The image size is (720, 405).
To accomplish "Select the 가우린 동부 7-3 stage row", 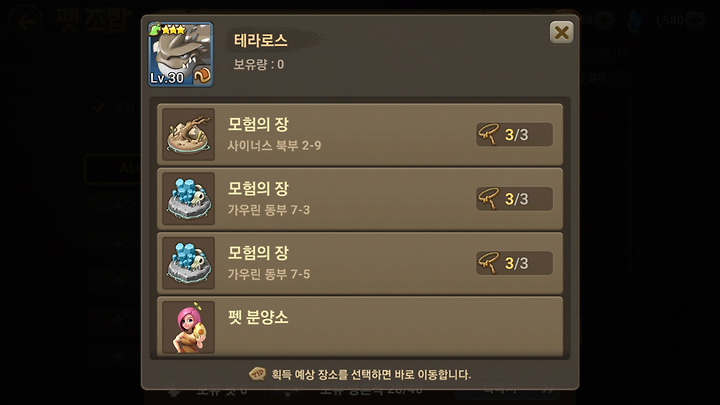I will pyautogui.click(x=360, y=199).
